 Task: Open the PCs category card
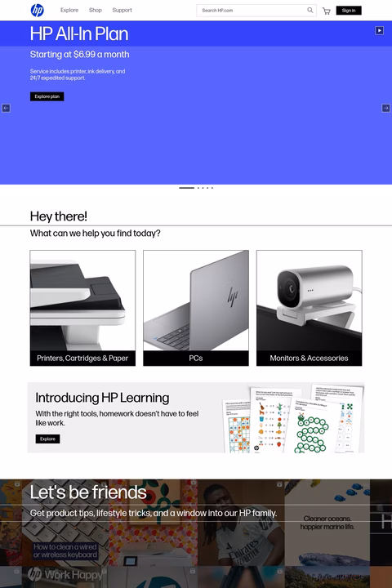coord(196,308)
